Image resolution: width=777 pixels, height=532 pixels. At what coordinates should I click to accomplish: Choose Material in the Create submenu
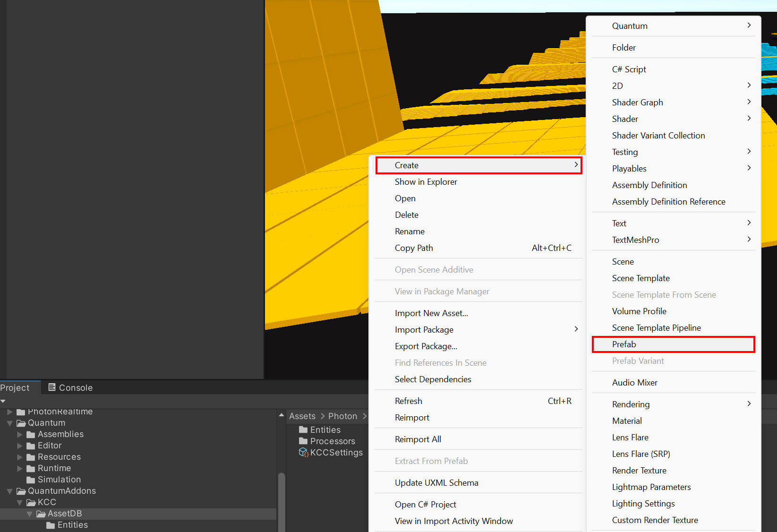pyautogui.click(x=627, y=421)
